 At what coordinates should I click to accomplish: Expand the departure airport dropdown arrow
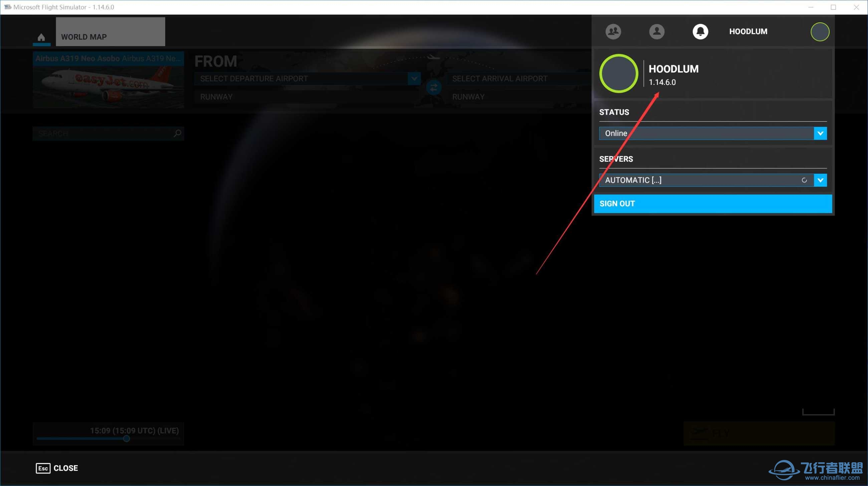(414, 78)
